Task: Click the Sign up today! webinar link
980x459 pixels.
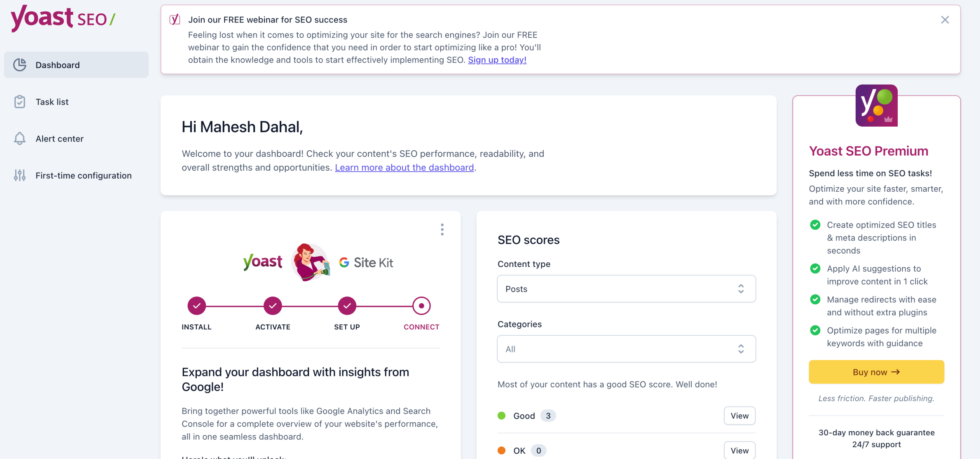Action: (497, 60)
